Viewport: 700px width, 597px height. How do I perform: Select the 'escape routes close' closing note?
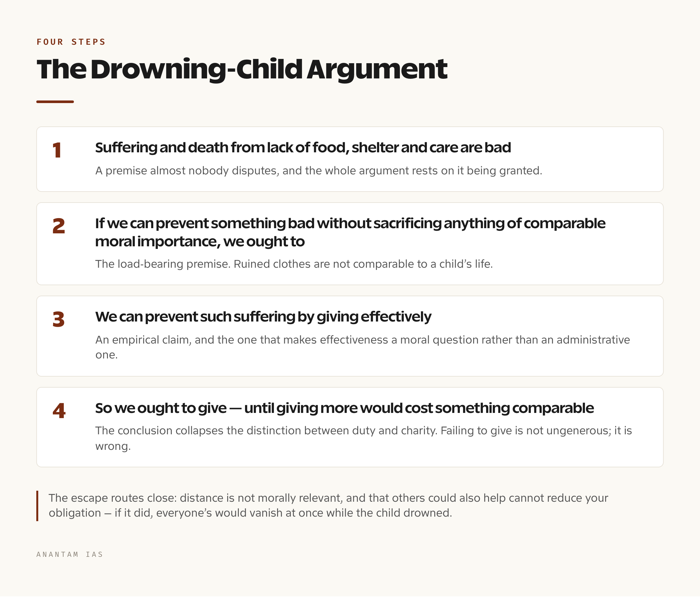coord(328,505)
